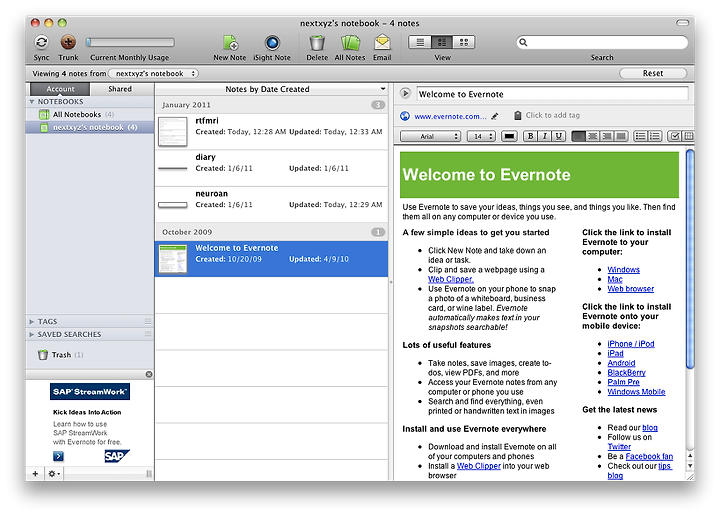The width and height of the screenshot is (720, 516).
Task: Insert a checkbox to-do item
Action: click(675, 136)
